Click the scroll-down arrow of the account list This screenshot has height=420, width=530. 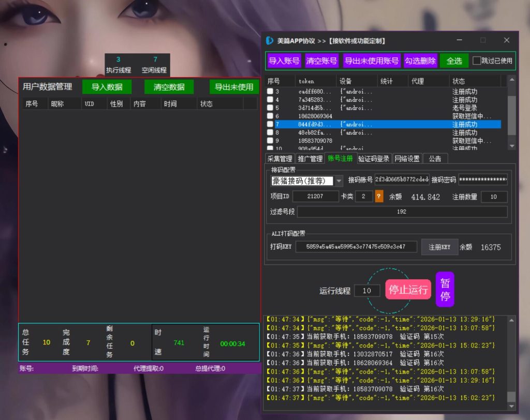[x=512, y=146]
